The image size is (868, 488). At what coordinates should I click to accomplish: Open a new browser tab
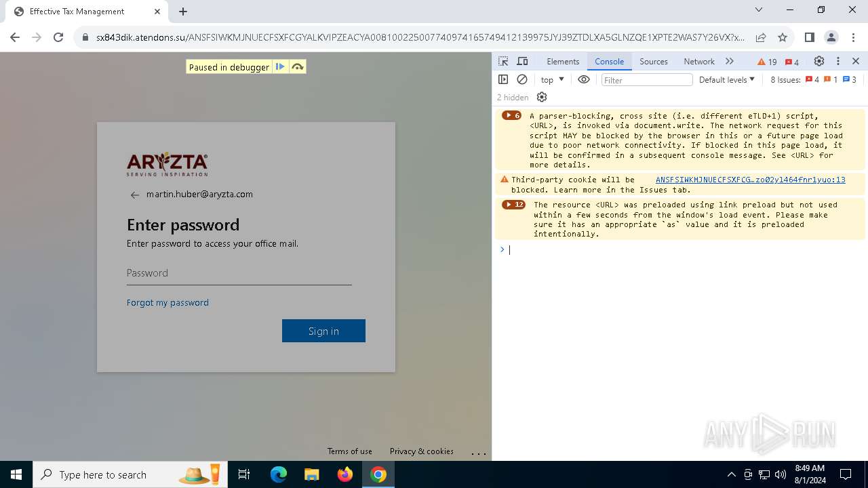[x=183, y=11]
